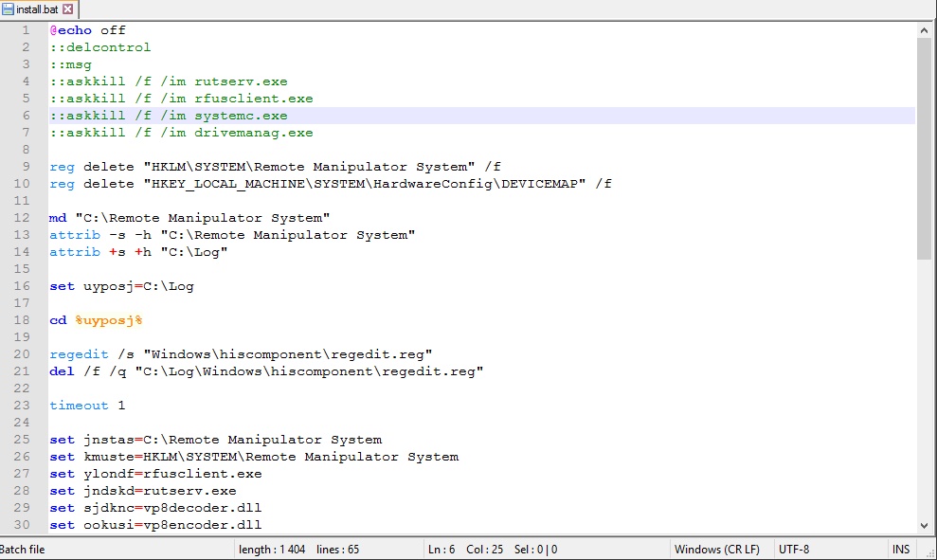Image resolution: width=937 pixels, height=560 pixels.
Task: Click the "timeout 1" command on line 23
Action: click(87, 406)
